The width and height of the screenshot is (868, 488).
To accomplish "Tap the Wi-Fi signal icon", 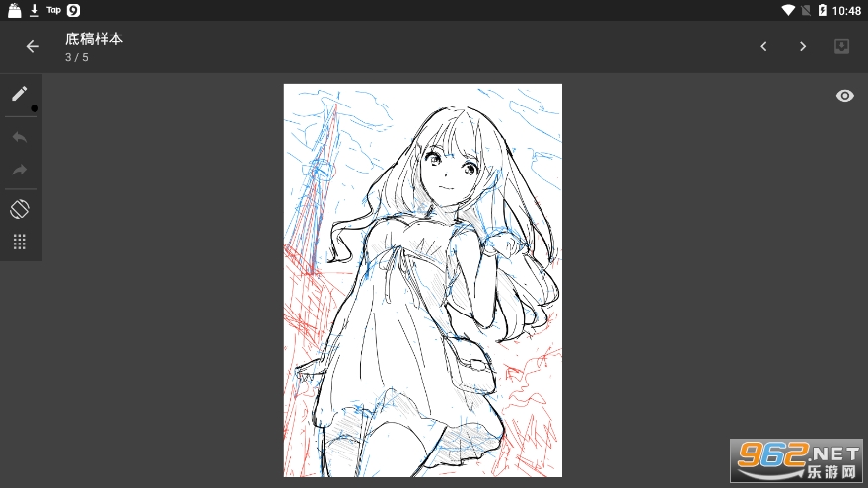I will pos(788,10).
